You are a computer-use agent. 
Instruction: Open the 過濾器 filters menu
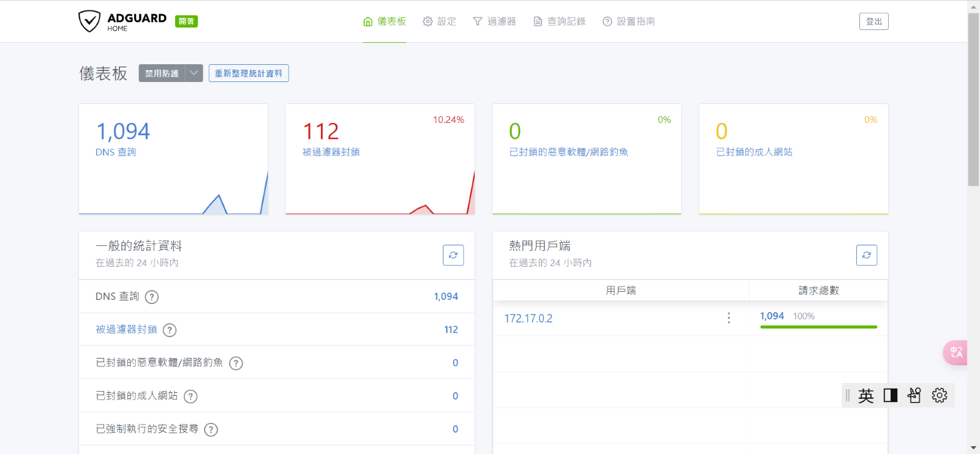494,21
